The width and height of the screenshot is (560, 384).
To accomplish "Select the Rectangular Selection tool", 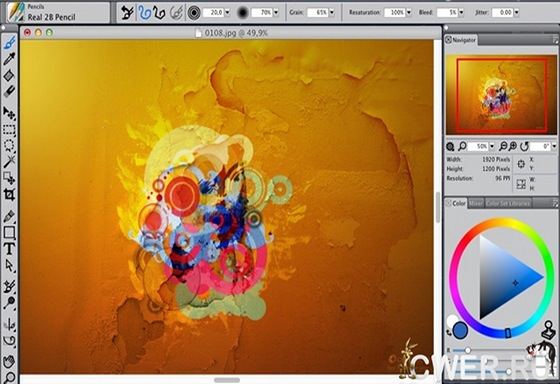I will pos(9,130).
